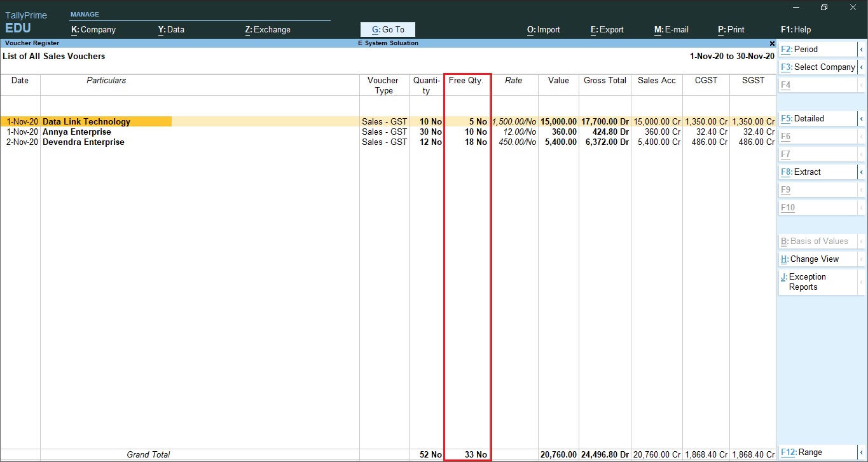
Task: Open the Exchange menu
Action: [x=266, y=29]
